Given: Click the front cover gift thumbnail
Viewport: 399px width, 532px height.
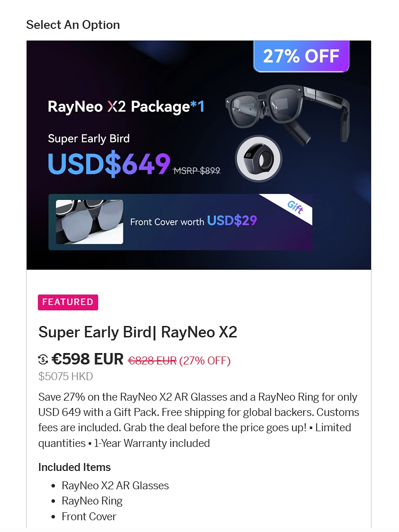Looking at the screenshot, I should click(89, 222).
